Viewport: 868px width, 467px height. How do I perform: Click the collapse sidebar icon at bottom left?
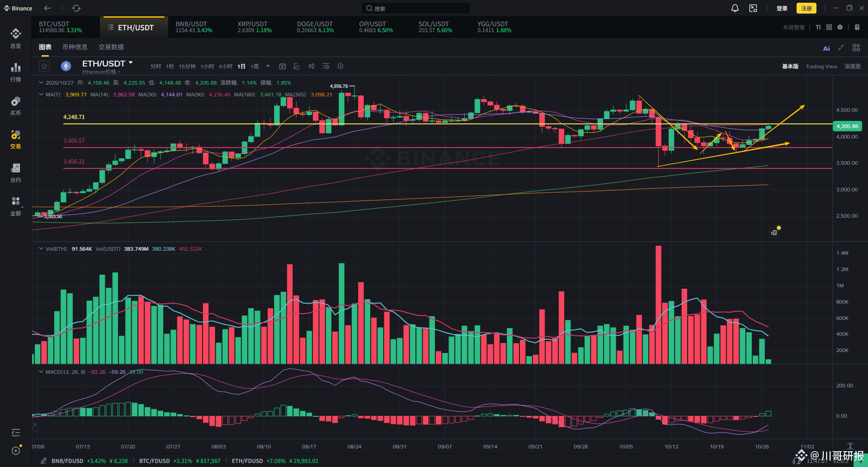pos(16,433)
